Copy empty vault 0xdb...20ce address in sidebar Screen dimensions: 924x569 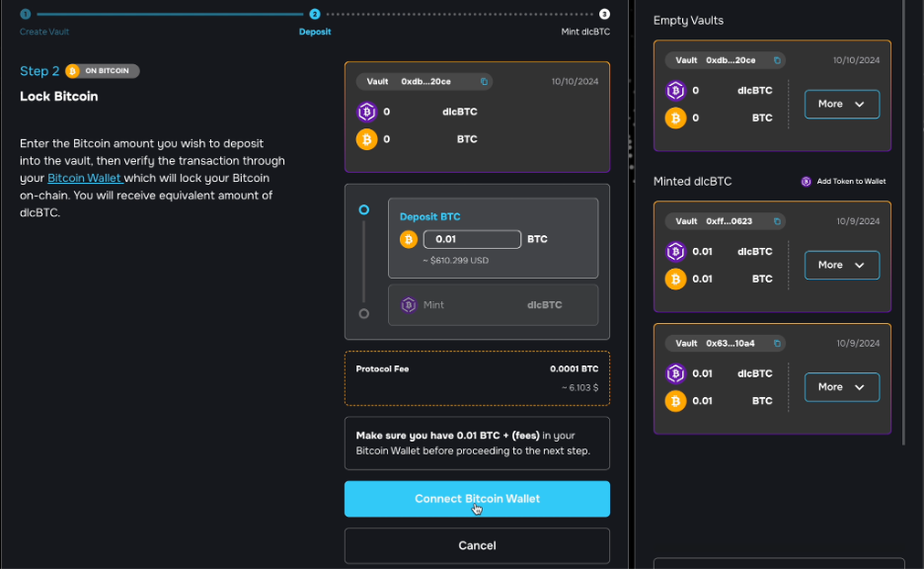[777, 60]
